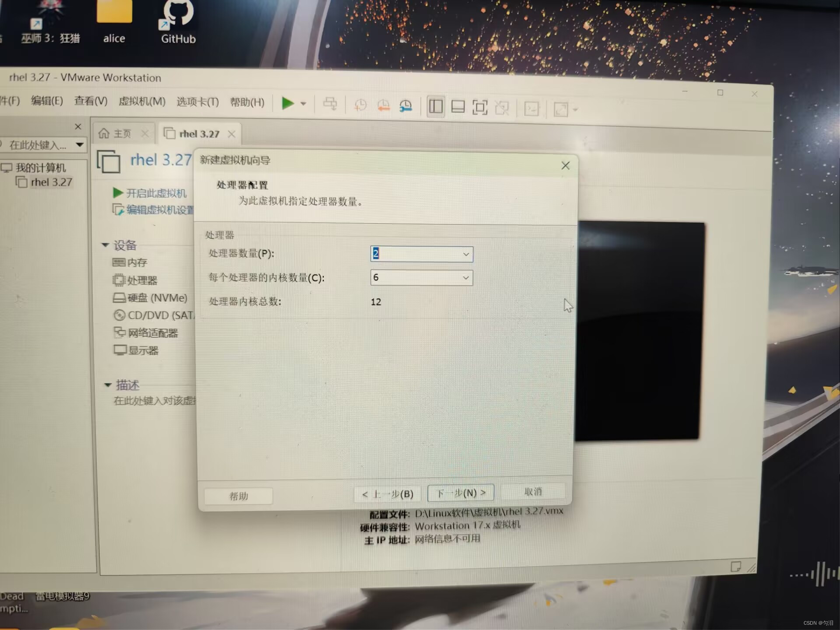The image size is (840, 630).
Task: Open 雷电模拟器9 desktop shortcut
Action: [x=63, y=596]
